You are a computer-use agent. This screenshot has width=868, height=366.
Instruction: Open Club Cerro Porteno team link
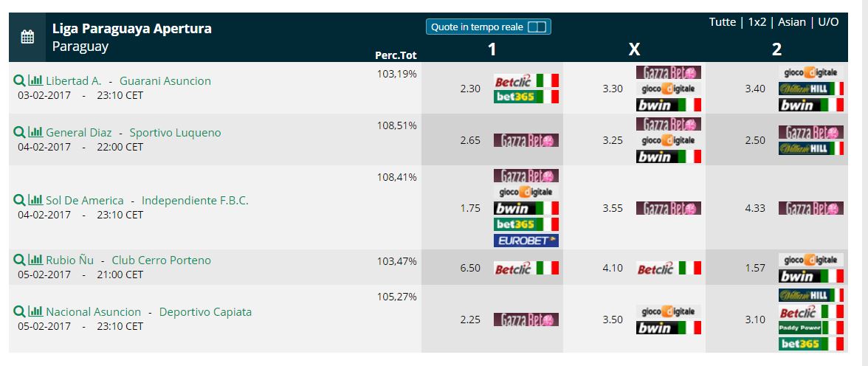(x=161, y=260)
